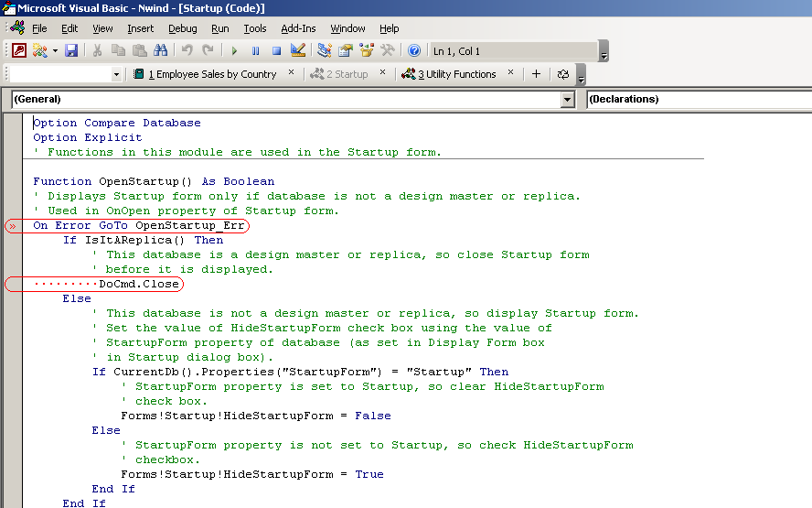The image size is (812, 508).
Task: Open the (General) object dropdown
Action: coord(568,99)
